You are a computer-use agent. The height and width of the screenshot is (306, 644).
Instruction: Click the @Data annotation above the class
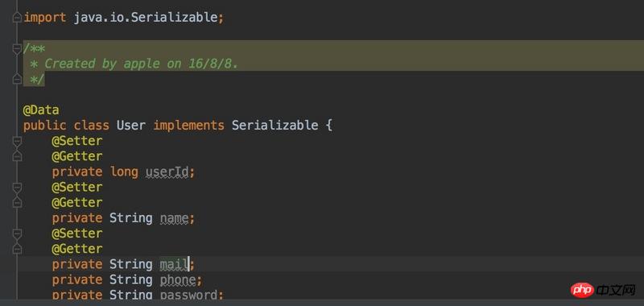[x=41, y=110]
